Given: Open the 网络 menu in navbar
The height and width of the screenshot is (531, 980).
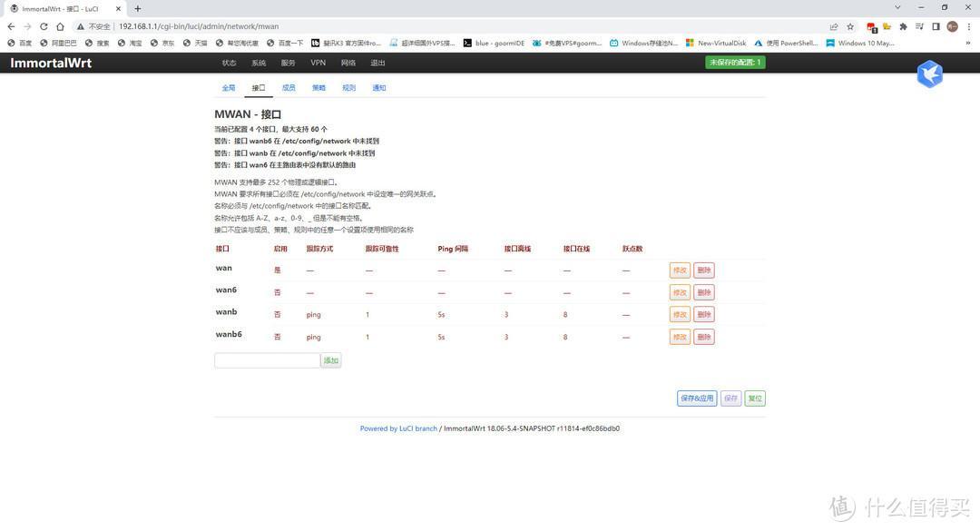Looking at the screenshot, I should (x=348, y=63).
